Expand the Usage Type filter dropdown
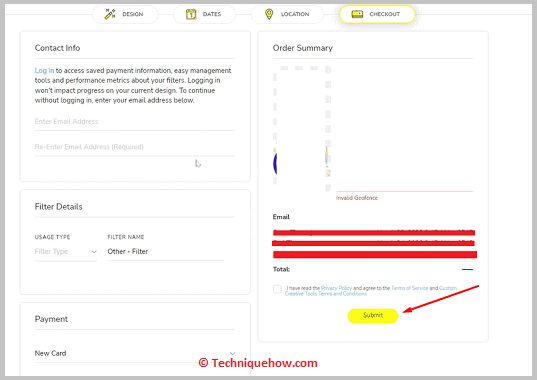This screenshot has width=537, height=380. click(x=66, y=252)
